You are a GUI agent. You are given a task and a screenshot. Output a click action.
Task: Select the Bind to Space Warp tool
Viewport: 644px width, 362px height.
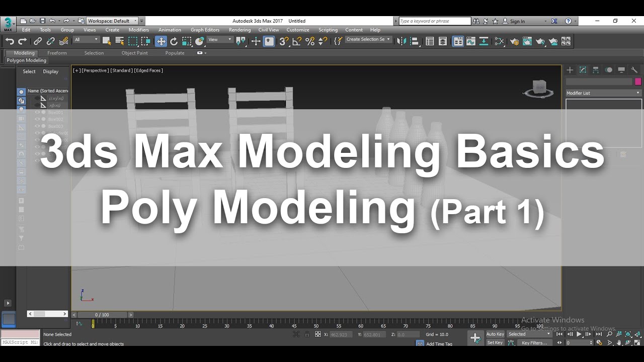[64, 41]
